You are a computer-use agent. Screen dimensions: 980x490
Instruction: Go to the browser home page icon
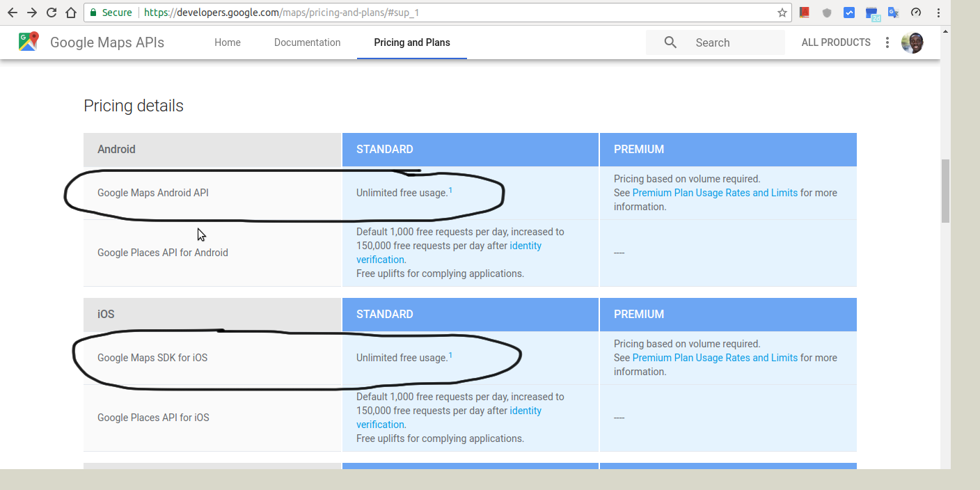pos(70,13)
